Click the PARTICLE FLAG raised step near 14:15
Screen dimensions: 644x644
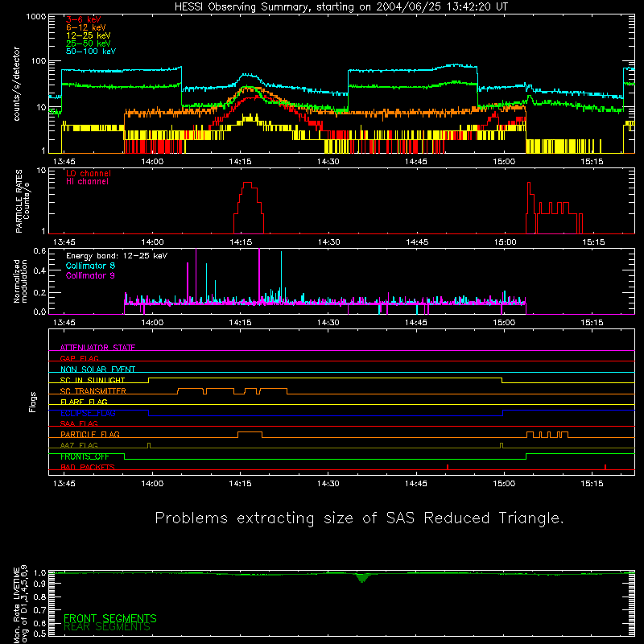coord(250,432)
